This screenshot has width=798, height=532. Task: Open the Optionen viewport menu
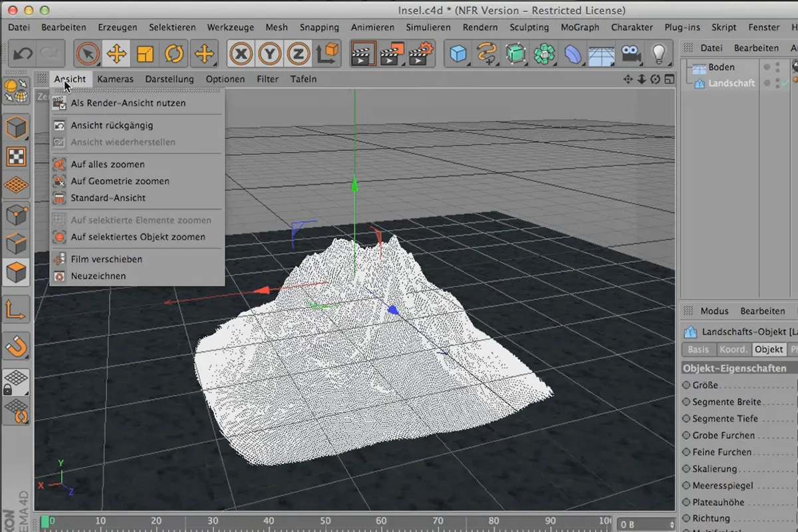(225, 79)
